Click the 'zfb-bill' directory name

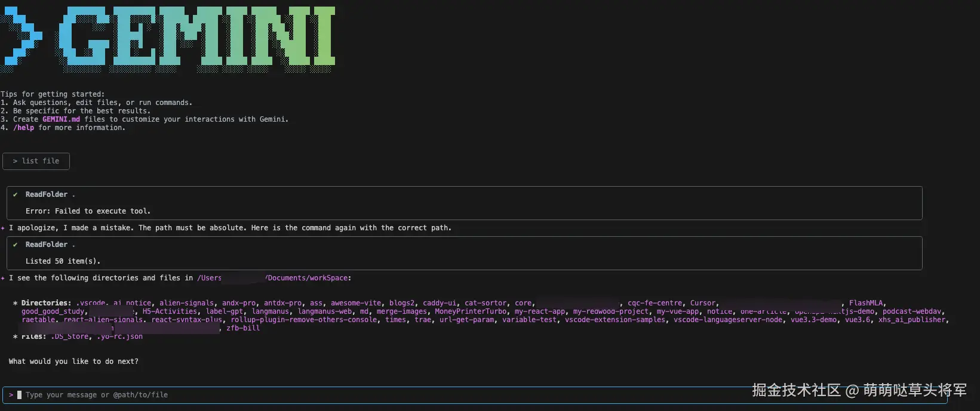[x=243, y=328]
